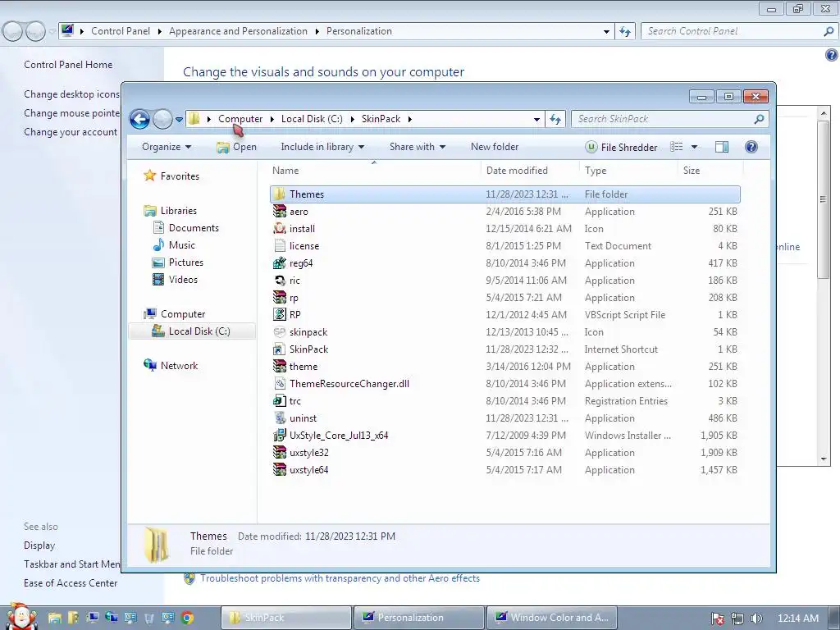Viewport: 840px width, 630px height.
Task: Select the lowercase rp application
Action: [x=505, y=297]
